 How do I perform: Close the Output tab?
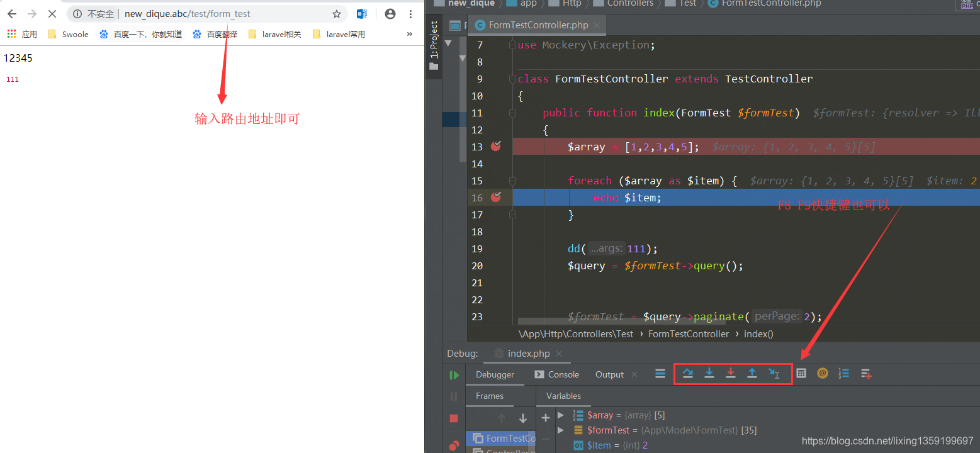pyautogui.click(x=634, y=374)
